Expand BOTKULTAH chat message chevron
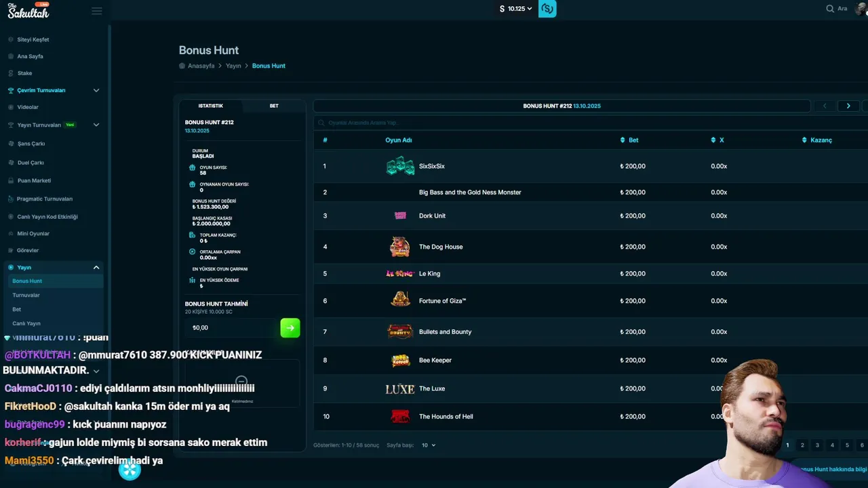Image resolution: width=868 pixels, height=488 pixels. click(x=96, y=371)
